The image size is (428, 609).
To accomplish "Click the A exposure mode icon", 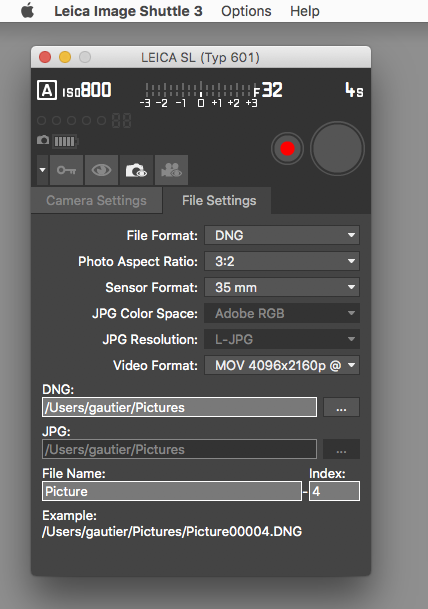I will click(47, 90).
